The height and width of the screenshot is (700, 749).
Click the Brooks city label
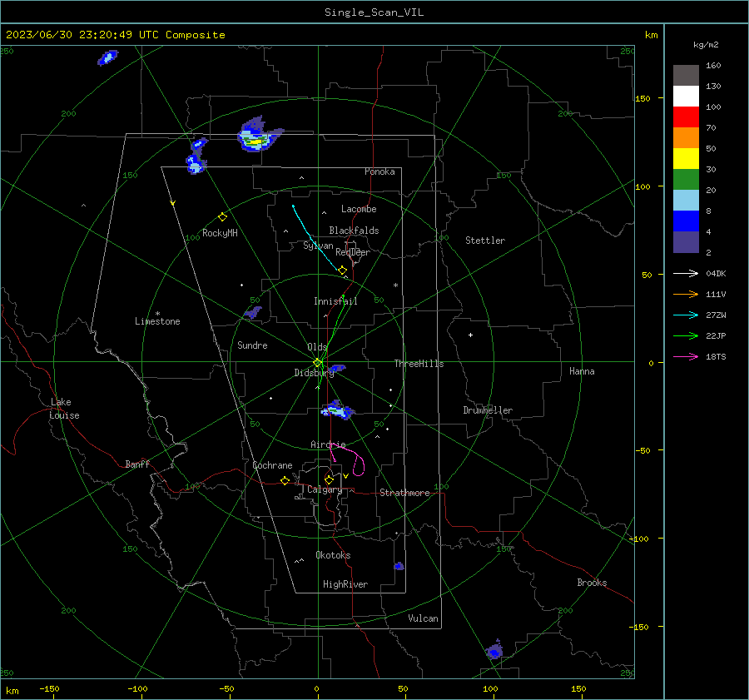[x=592, y=583]
